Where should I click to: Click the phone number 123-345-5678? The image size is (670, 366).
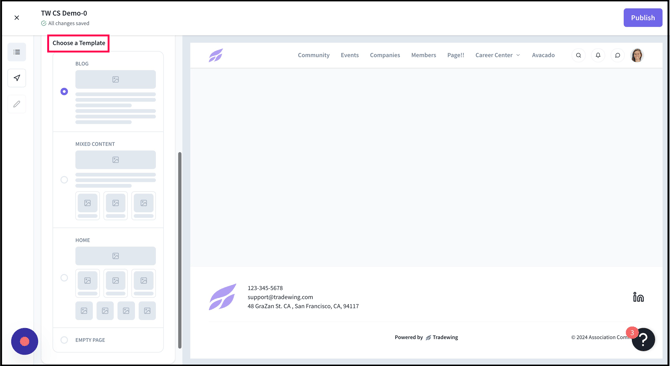[265, 288]
